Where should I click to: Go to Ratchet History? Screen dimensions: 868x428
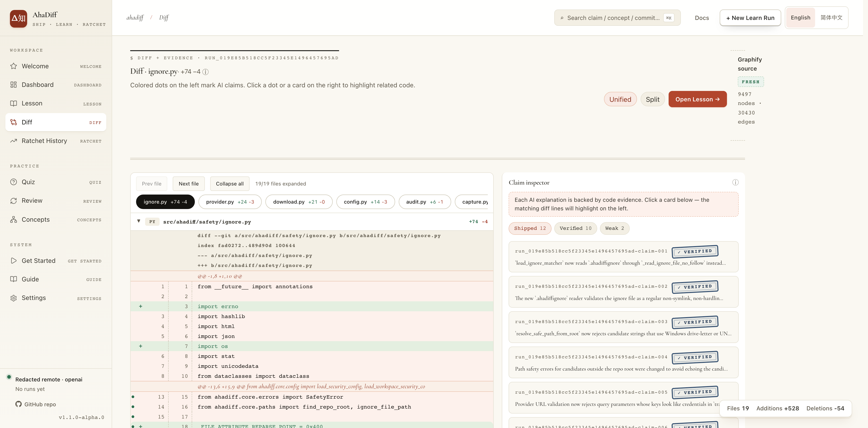pyautogui.click(x=56, y=141)
